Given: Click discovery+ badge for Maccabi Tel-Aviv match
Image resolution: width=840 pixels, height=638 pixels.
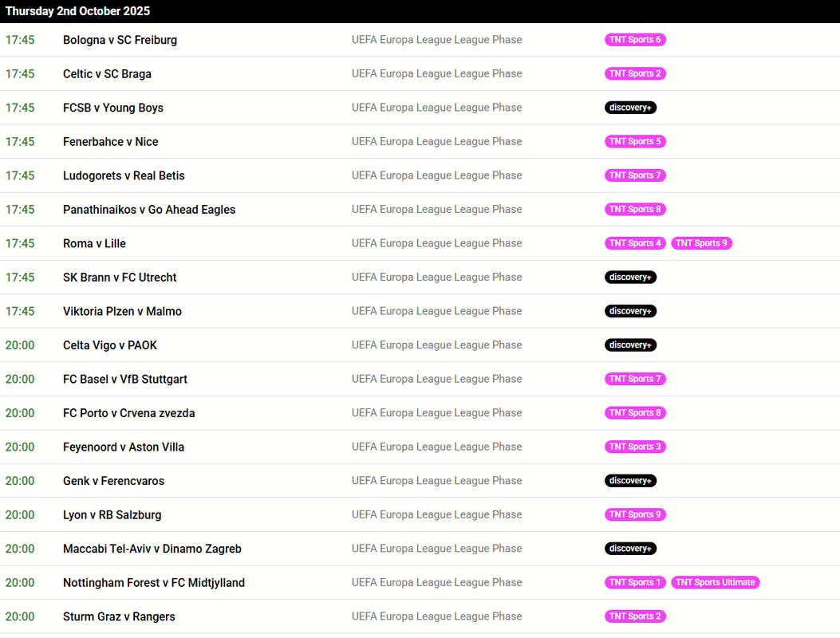Looking at the screenshot, I should point(630,549).
